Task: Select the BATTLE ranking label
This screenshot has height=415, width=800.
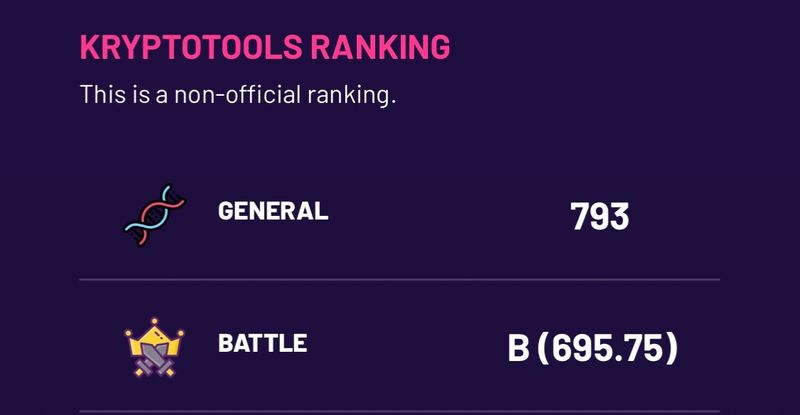Action: coord(262,344)
